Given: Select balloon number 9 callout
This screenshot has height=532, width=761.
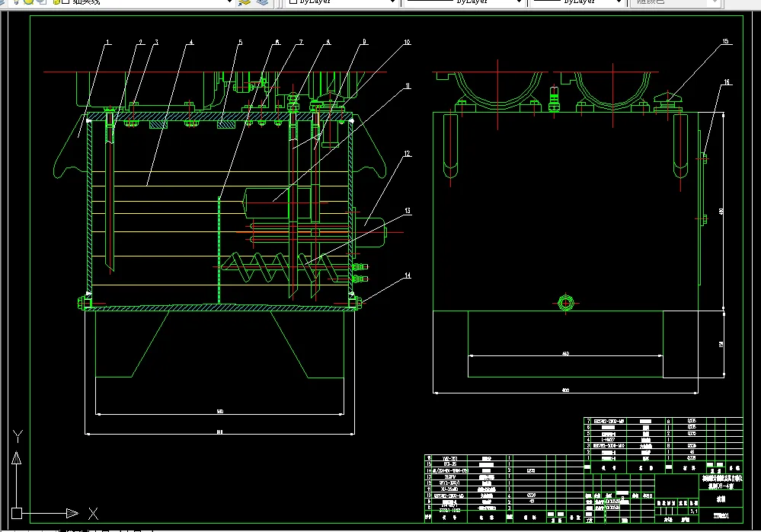Looking at the screenshot, I should pos(364,42).
